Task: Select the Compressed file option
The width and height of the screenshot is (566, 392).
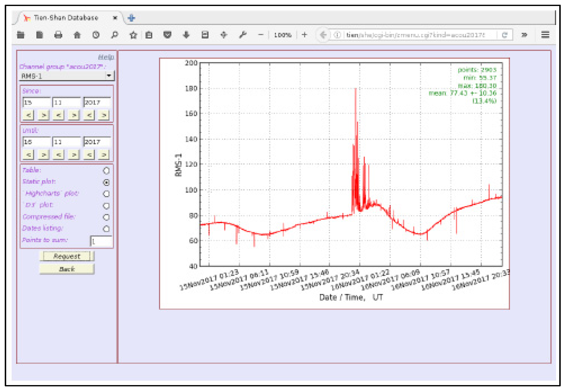Action: coord(106,217)
